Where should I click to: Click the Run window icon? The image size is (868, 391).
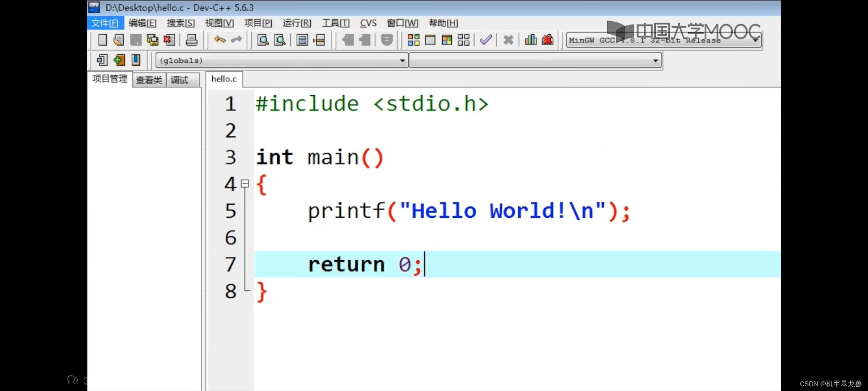click(x=430, y=40)
